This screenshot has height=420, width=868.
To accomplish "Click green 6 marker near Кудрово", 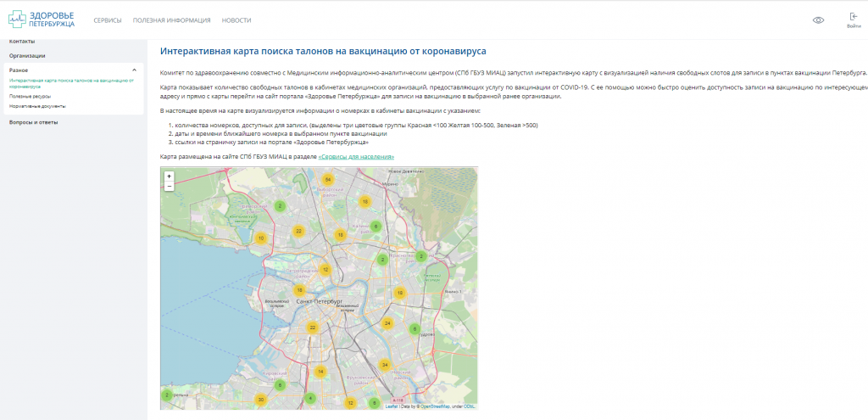I will [414, 329].
